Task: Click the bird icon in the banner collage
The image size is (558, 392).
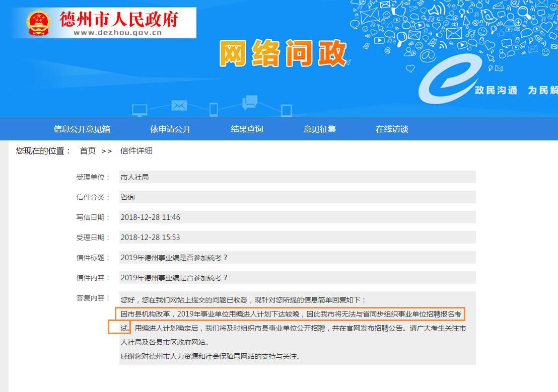Action: click(489, 17)
